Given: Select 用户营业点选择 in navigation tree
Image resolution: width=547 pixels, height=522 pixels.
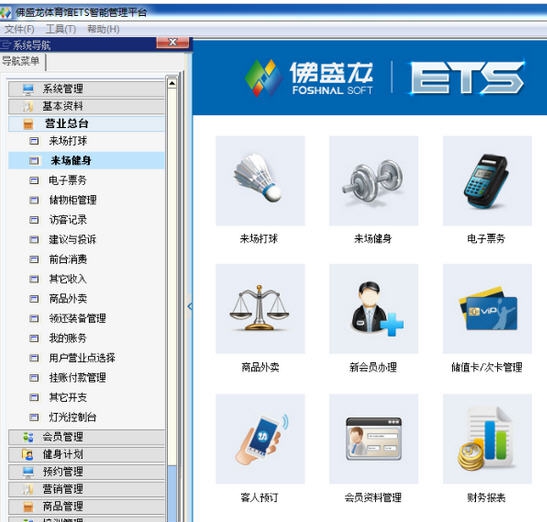Looking at the screenshot, I should tap(82, 358).
